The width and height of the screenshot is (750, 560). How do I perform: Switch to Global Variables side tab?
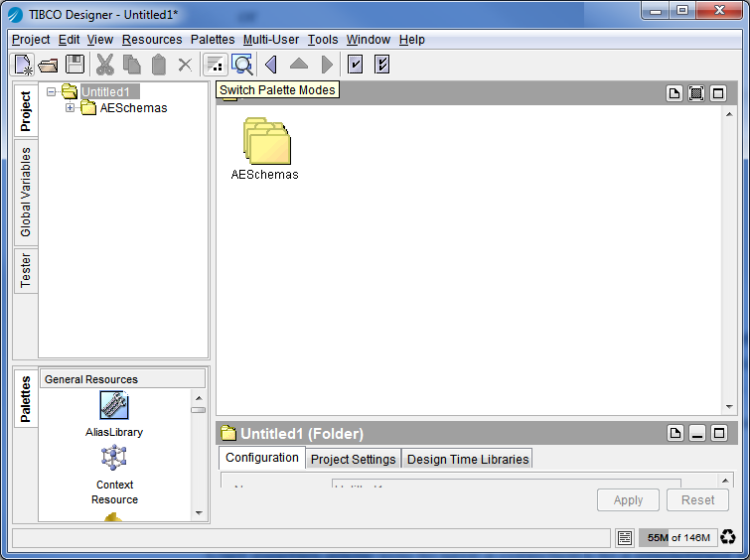pos(26,193)
